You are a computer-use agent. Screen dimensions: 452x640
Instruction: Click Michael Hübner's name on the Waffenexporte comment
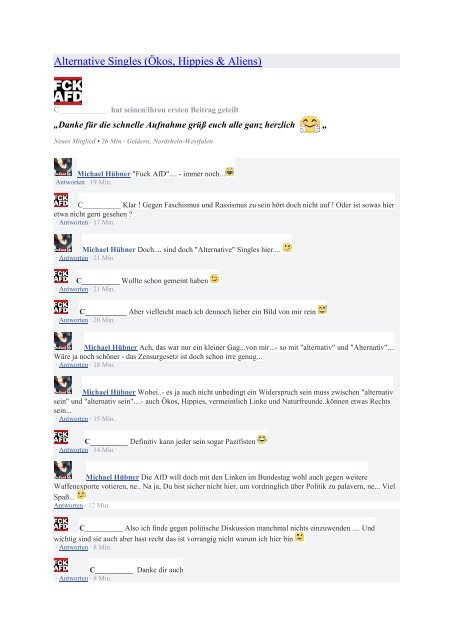[112, 477]
